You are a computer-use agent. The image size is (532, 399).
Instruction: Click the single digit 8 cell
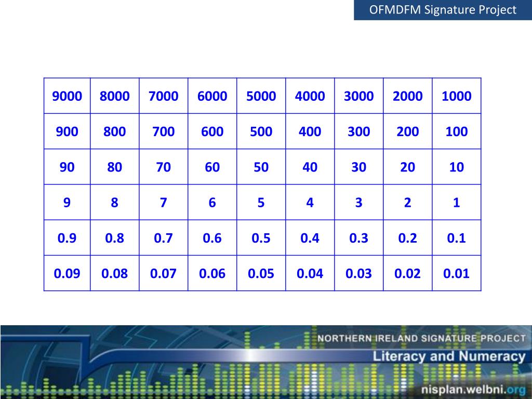click(x=115, y=202)
